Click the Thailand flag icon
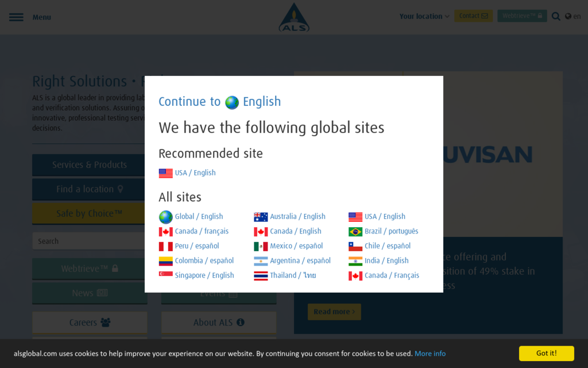Screen dimensions: 588x368 pos(261,276)
